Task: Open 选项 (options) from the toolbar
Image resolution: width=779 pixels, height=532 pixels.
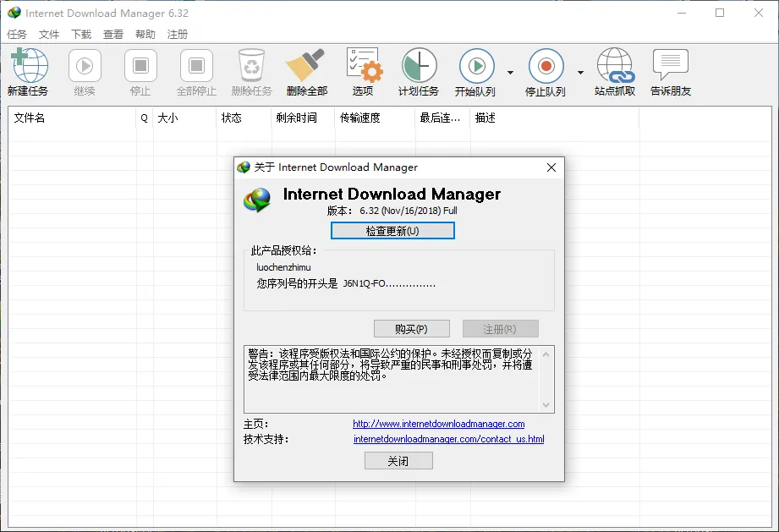Action: click(363, 67)
